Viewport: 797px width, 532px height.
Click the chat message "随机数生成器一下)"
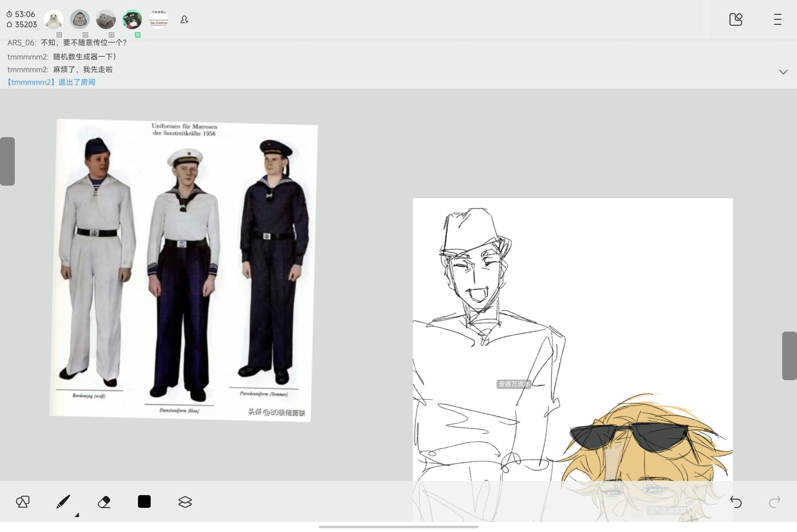tap(84, 57)
